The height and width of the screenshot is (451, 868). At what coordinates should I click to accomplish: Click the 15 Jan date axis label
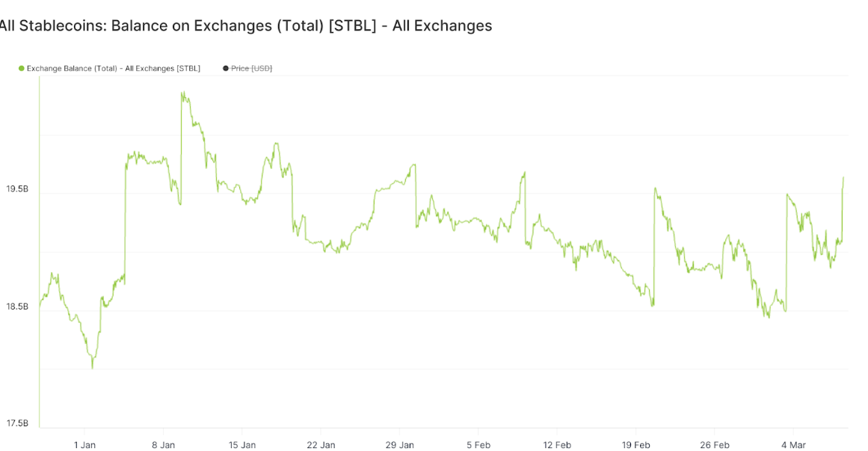(x=242, y=445)
